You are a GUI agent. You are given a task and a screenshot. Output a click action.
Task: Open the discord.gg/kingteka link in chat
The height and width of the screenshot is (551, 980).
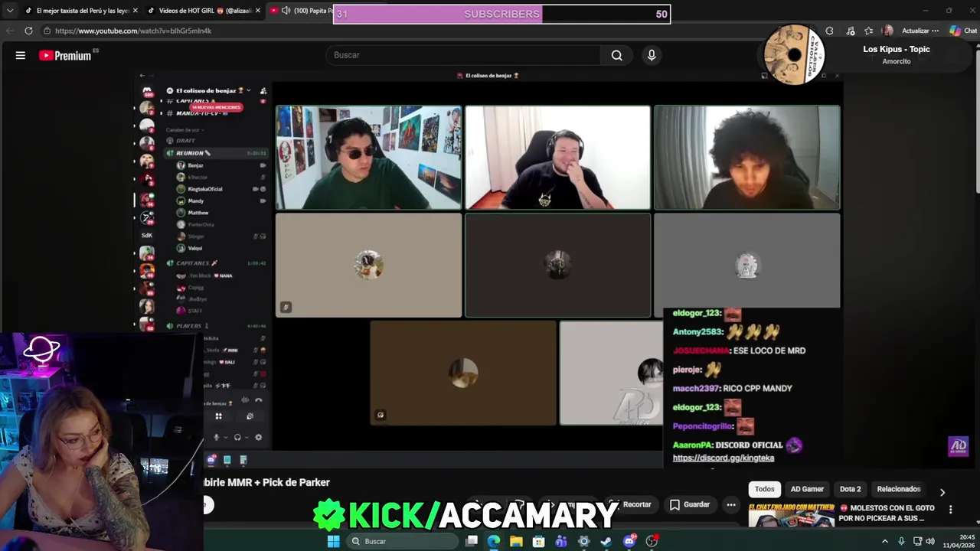724,458
